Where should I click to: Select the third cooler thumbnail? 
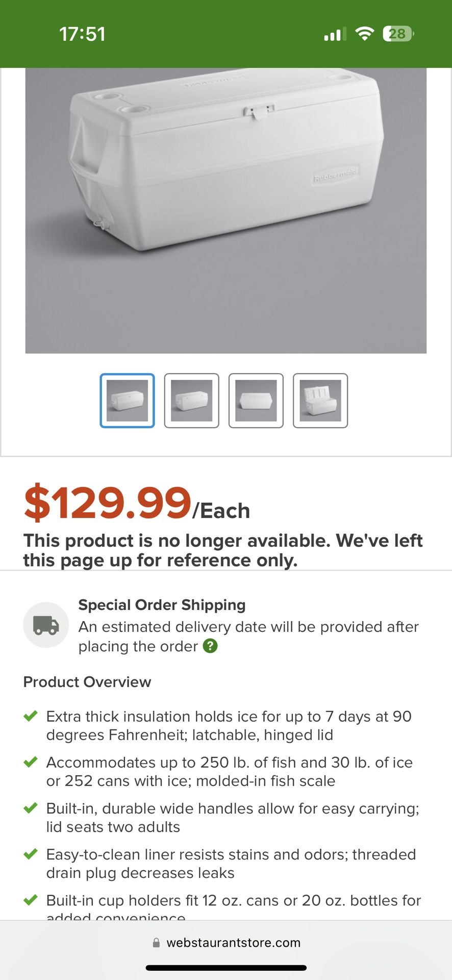tap(256, 401)
